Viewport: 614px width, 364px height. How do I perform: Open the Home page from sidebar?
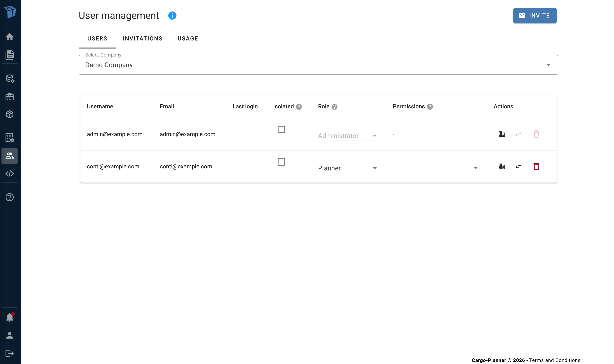coord(10,36)
